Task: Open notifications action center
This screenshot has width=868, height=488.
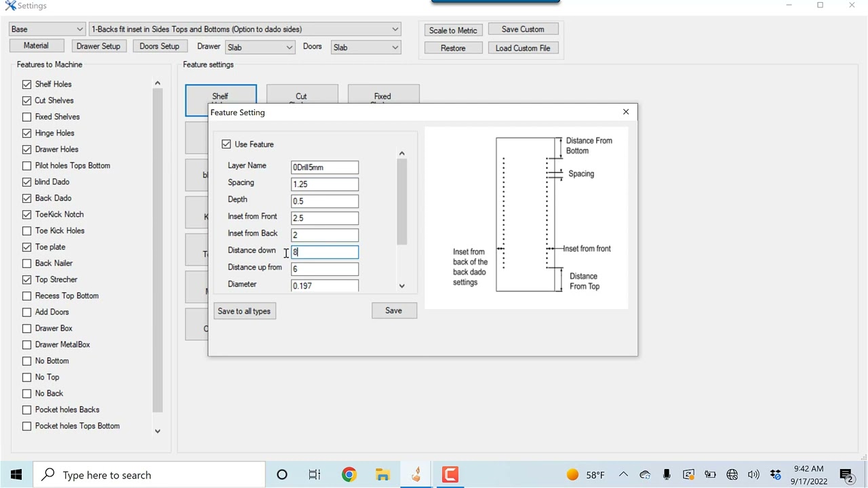Action: [x=846, y=474]
